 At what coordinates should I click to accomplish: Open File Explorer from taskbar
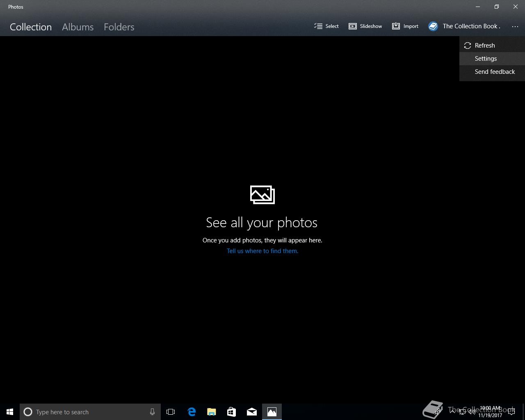click(x=212, y=412)
